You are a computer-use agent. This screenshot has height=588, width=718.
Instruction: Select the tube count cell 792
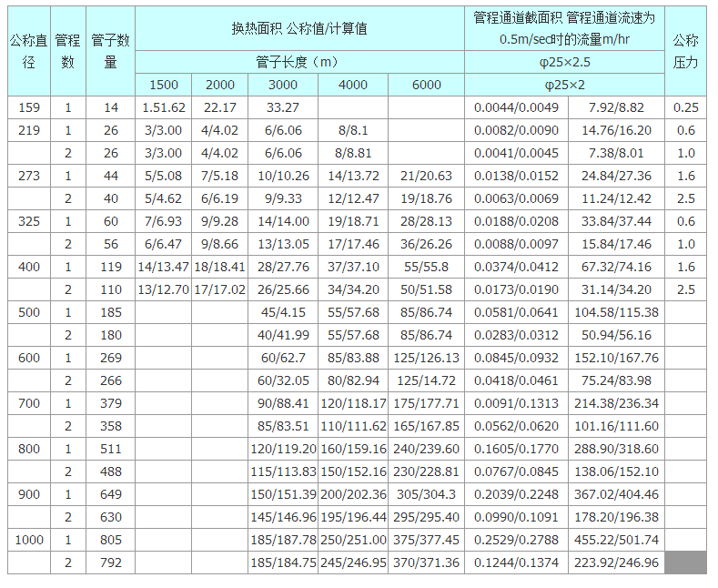point(111,563)
